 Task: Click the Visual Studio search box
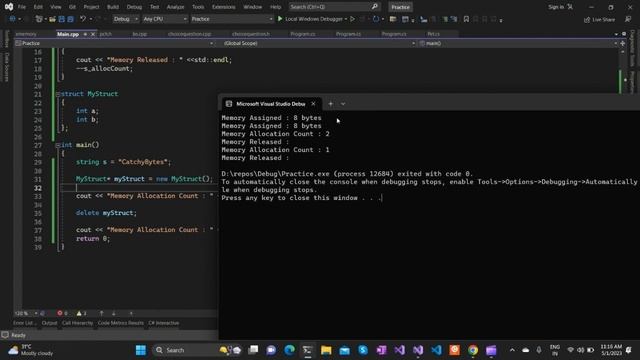(x=334, y=7)
